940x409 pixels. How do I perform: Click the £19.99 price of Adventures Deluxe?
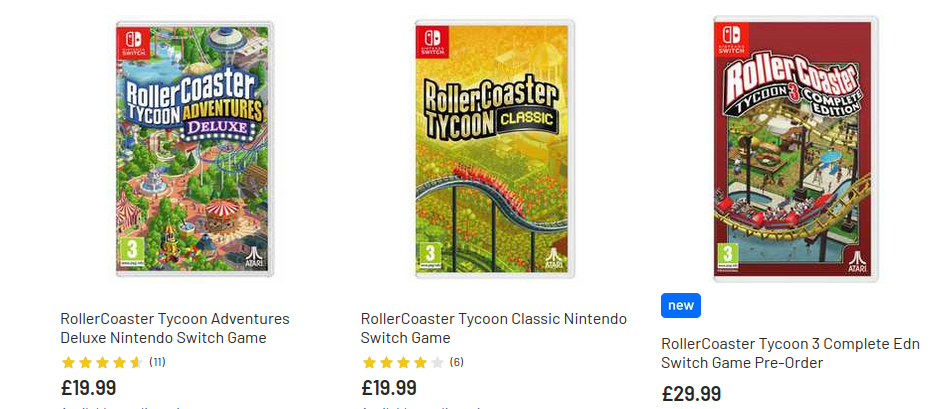coord(88,388)
